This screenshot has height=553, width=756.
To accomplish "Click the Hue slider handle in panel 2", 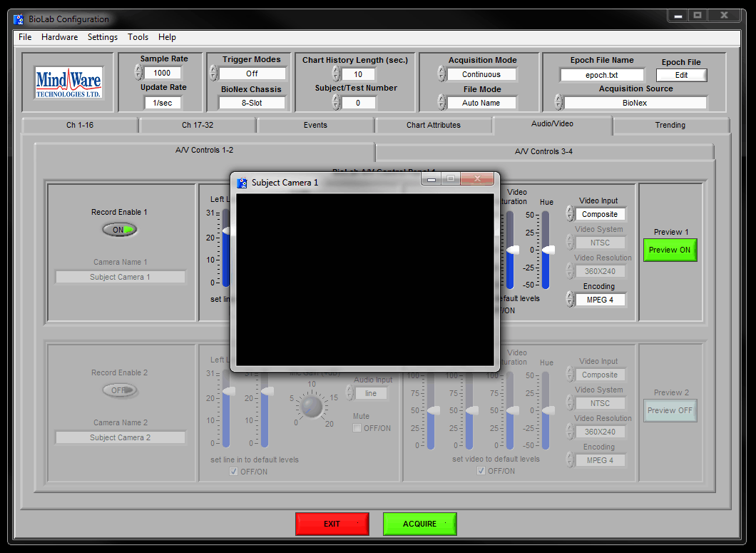I will (x=548, y=411).
